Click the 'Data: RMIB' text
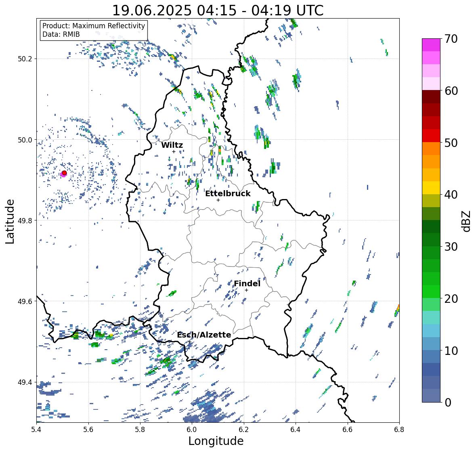 coord(61,34)
